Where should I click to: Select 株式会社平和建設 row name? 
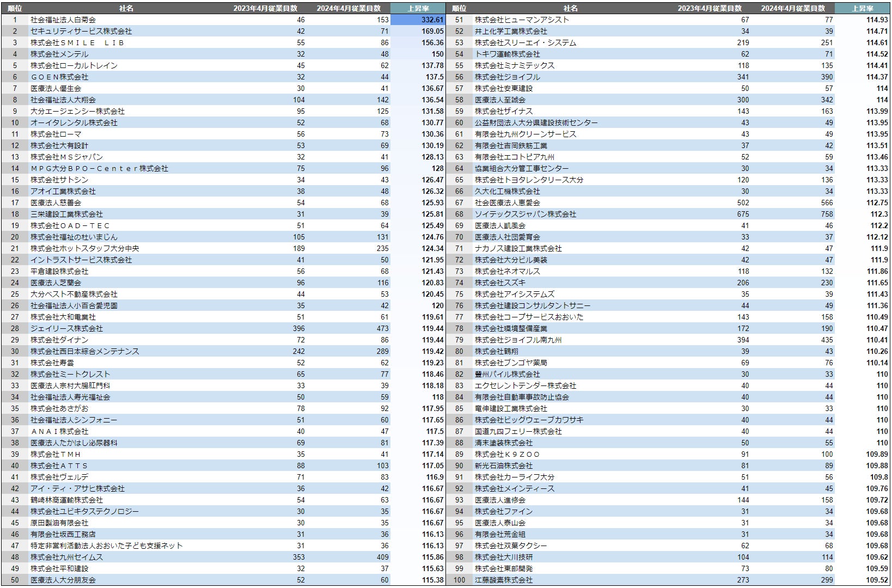pos(59,568)
